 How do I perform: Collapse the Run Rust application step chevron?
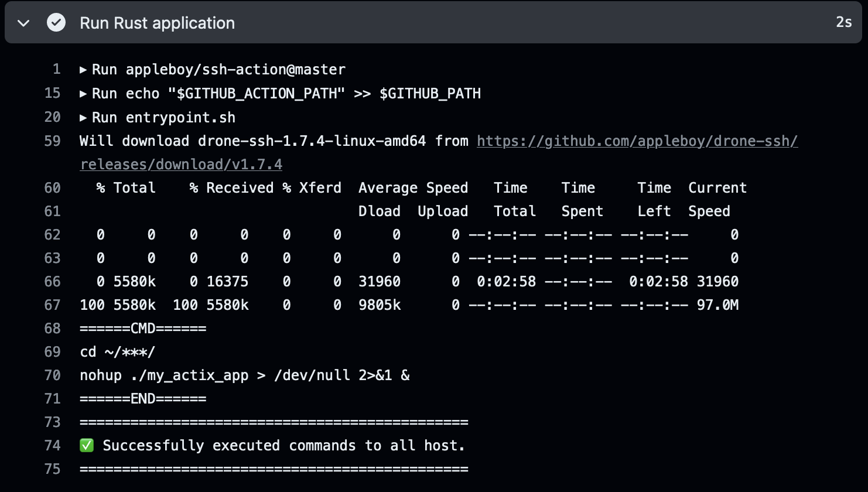click(x=23, y=23)
